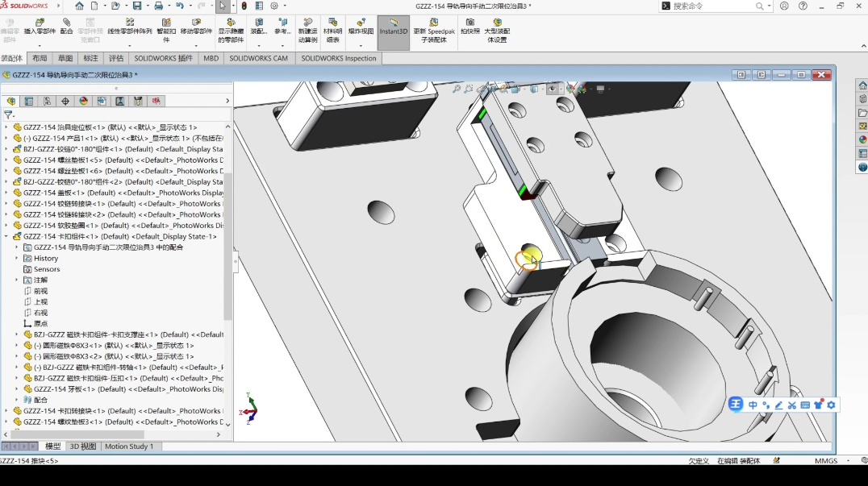
Task: Open the File Explorer folder icon on right pane
Action: coord(862,113)
